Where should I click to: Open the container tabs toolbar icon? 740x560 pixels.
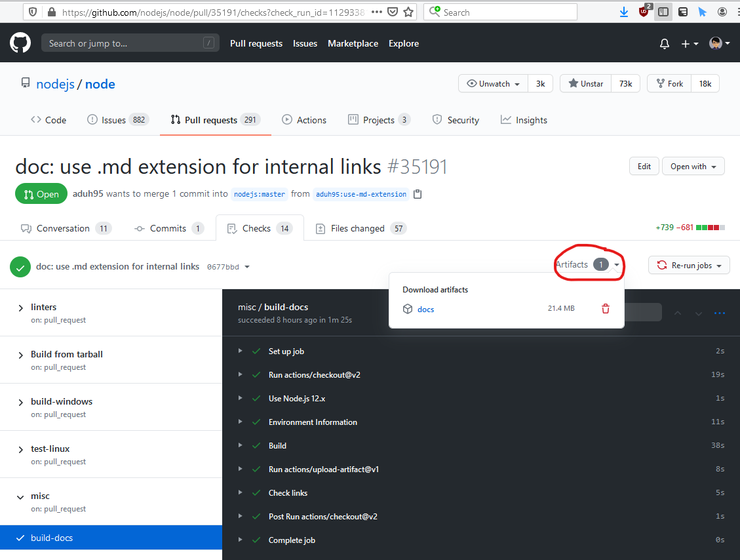683,12
